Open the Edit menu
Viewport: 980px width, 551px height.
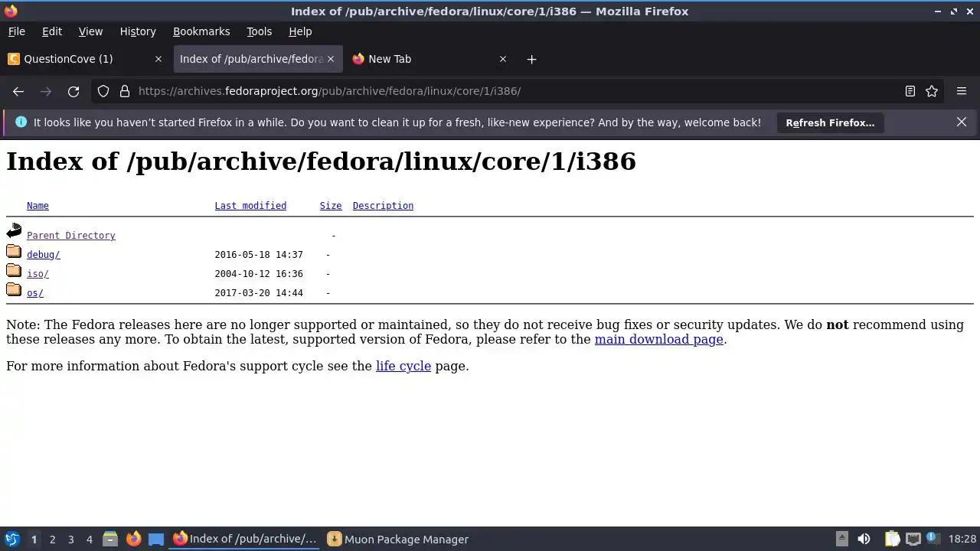[52, 31]
